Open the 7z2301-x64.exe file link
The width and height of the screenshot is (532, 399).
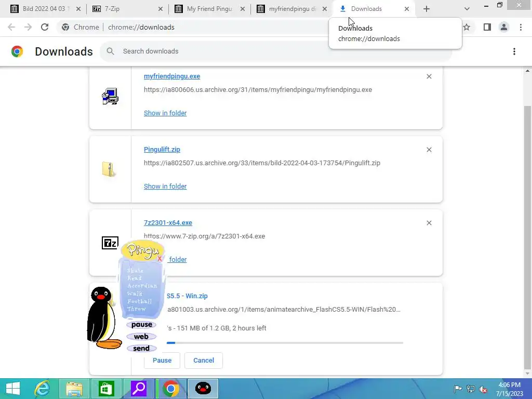(x=168, y=223)
